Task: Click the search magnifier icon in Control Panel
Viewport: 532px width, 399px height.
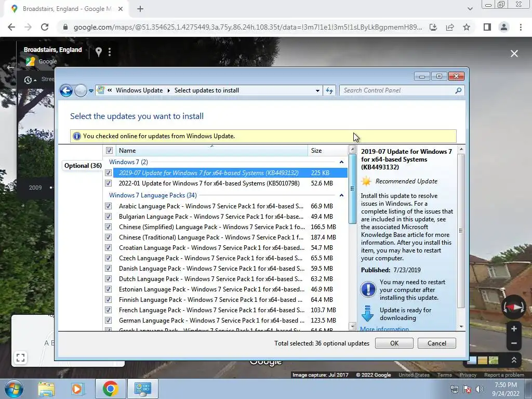Action: click(x=458, y=90)
